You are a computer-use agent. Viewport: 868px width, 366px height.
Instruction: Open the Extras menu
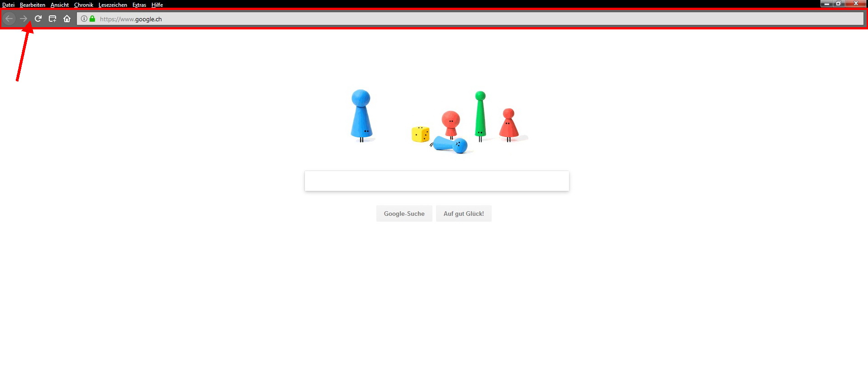click(139, 5)
